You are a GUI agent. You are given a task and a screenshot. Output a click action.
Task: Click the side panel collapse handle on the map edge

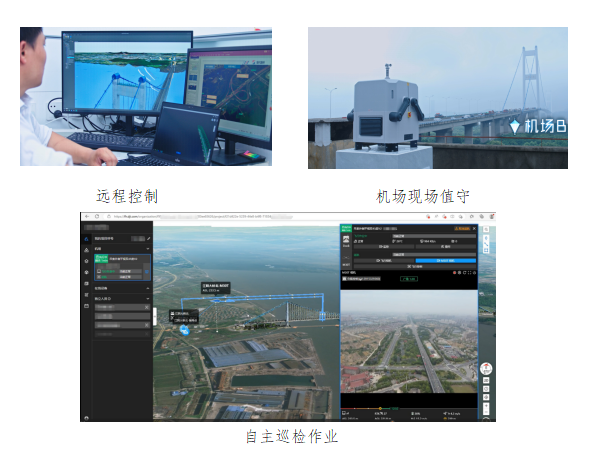tap(155, 316)
